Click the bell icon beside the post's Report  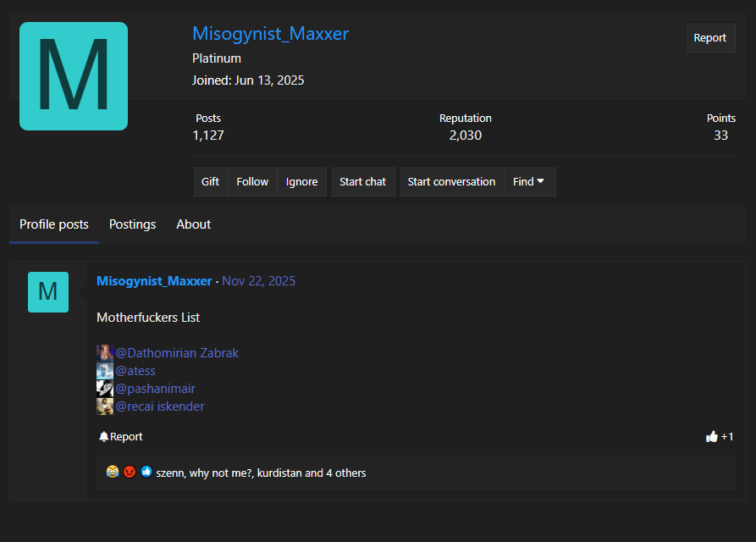(x=103, y=437)
